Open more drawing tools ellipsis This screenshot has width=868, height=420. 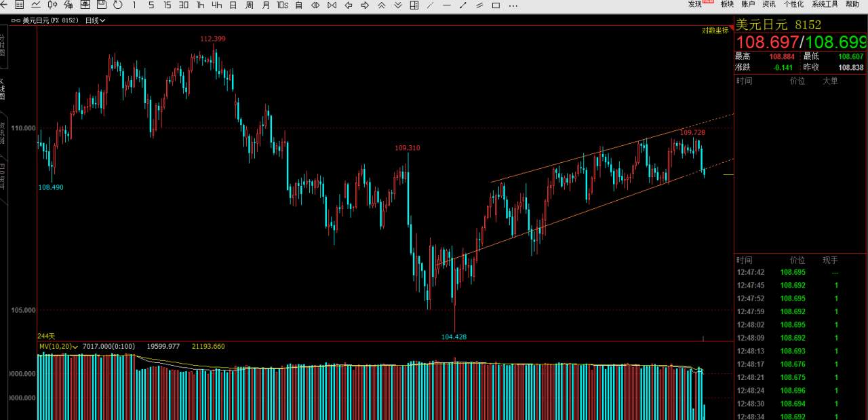[512, 5]
